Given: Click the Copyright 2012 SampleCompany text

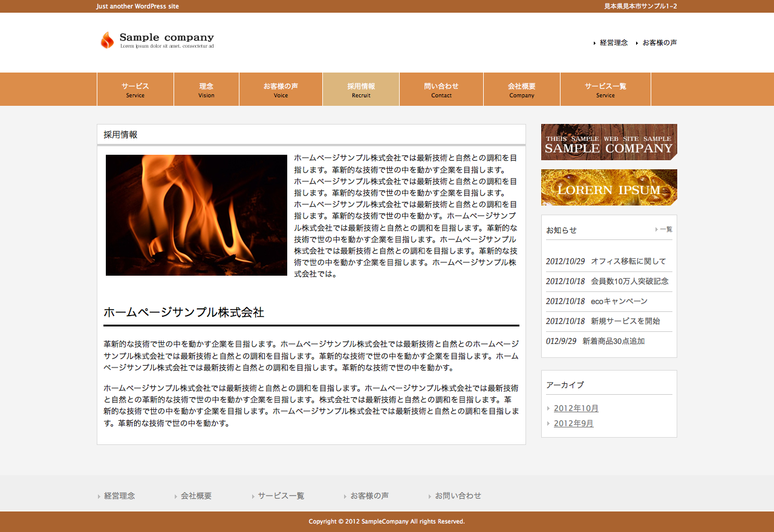Looking at the screenshot, I should click(x=387, y=521).
